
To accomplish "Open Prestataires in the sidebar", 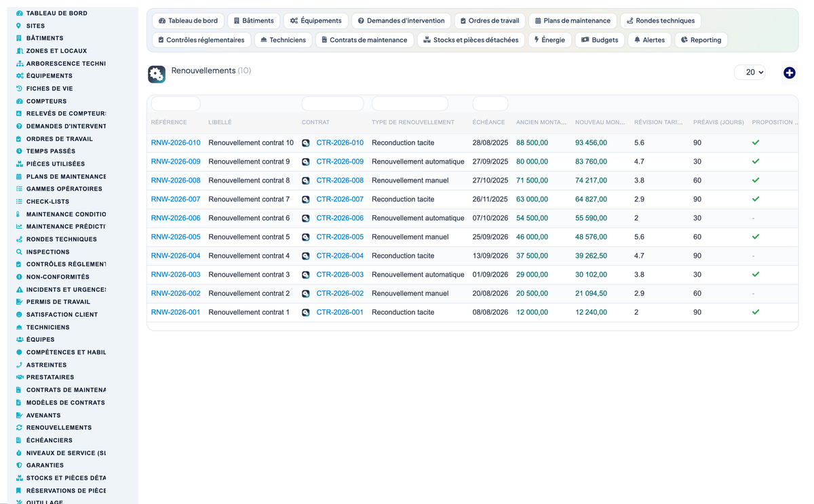I will [50, 378].
